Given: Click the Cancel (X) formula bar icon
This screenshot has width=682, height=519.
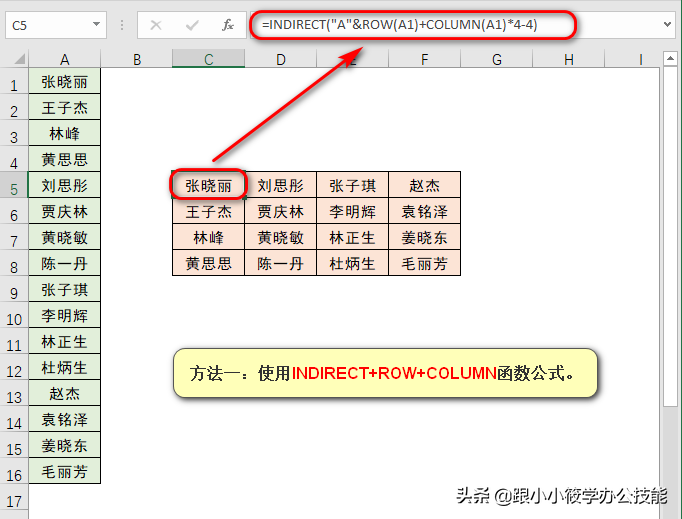Looking at the screenshot, I should (x=156, y=25).
